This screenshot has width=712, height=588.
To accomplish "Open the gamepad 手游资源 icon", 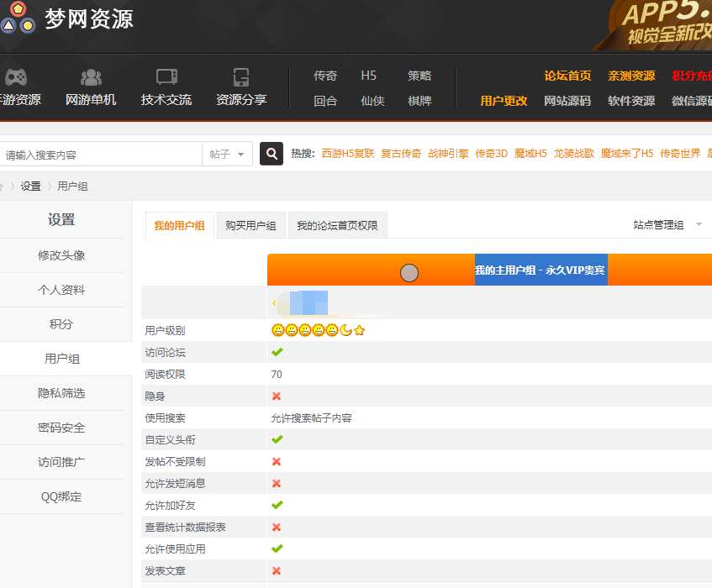I will click(16, 77).
